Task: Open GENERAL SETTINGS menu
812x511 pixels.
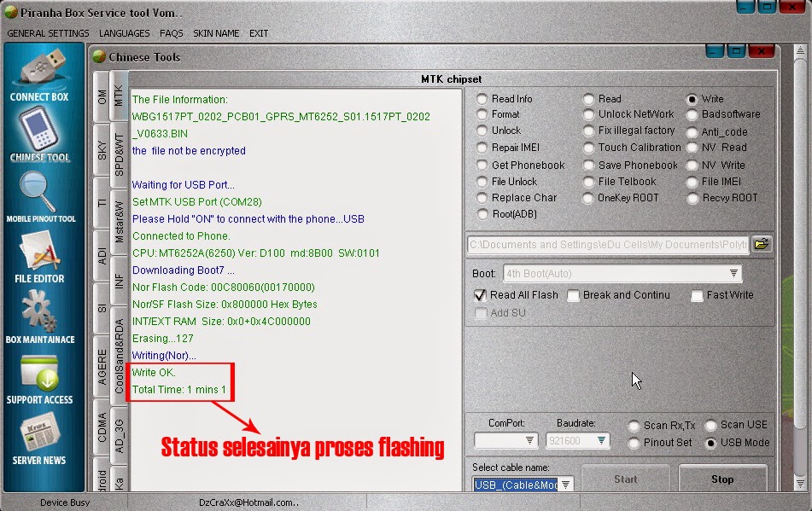Action: coord(48,33)
